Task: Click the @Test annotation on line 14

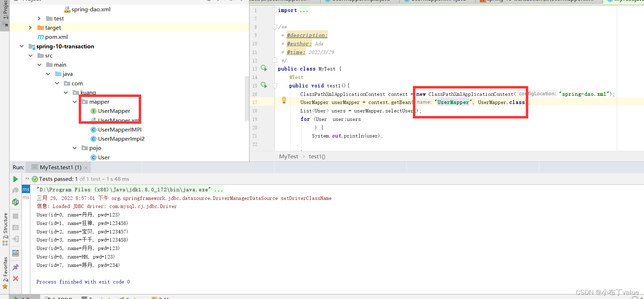Action: (296, 77)
